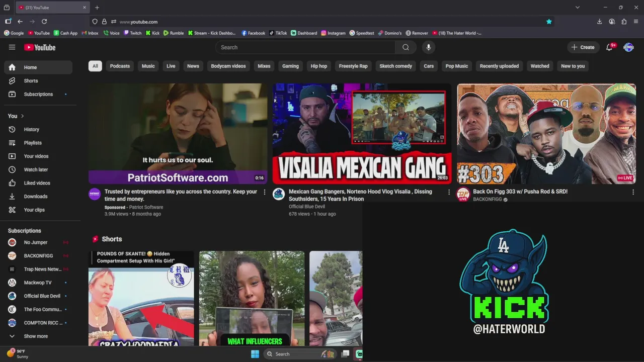Open the #303 Back On Figg live thumbnail
The width and height of the screenshot is (644, 362).
click(546, 134)
